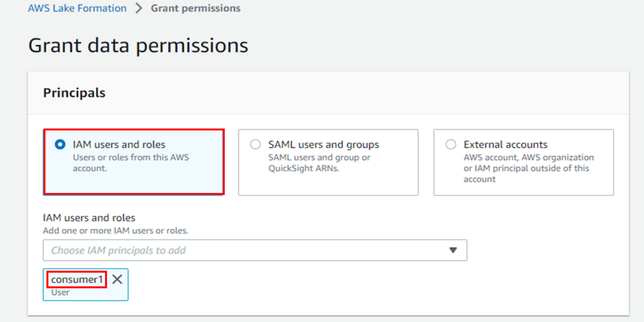
Task: Select the External accounts radio button
Action: pyautogui.click(x=451, y=144)
